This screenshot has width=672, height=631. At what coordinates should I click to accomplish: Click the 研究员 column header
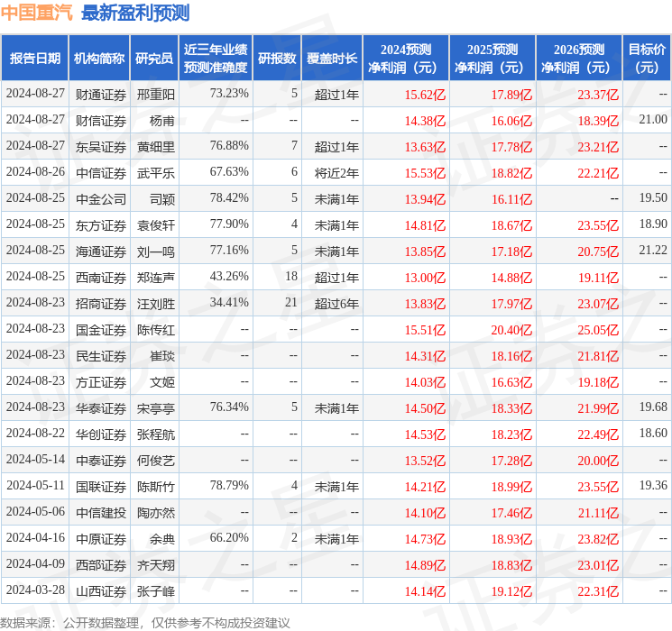coord(154,59)
